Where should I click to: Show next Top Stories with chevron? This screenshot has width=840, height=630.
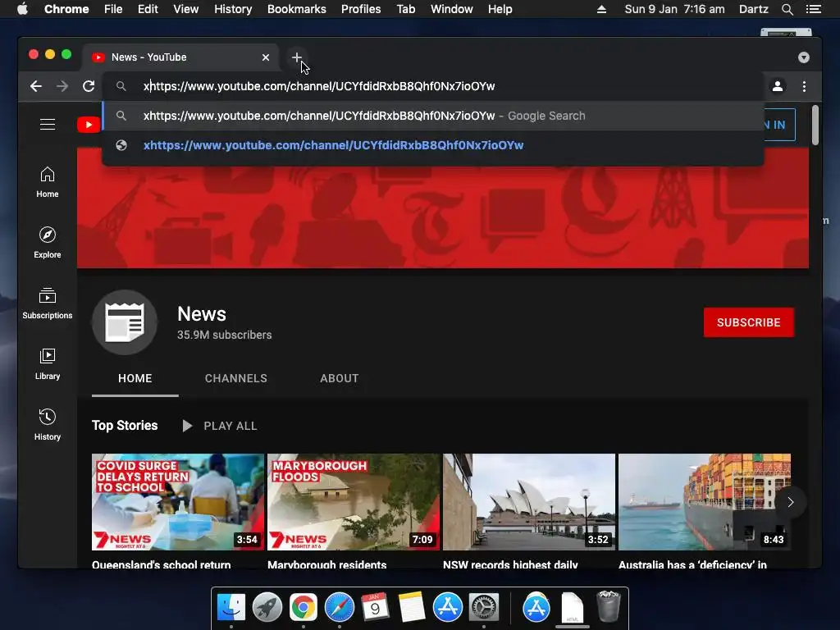790,502
